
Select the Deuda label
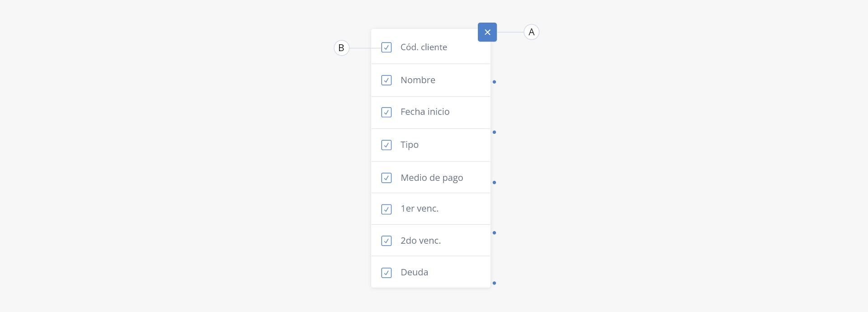click(414, 272)
